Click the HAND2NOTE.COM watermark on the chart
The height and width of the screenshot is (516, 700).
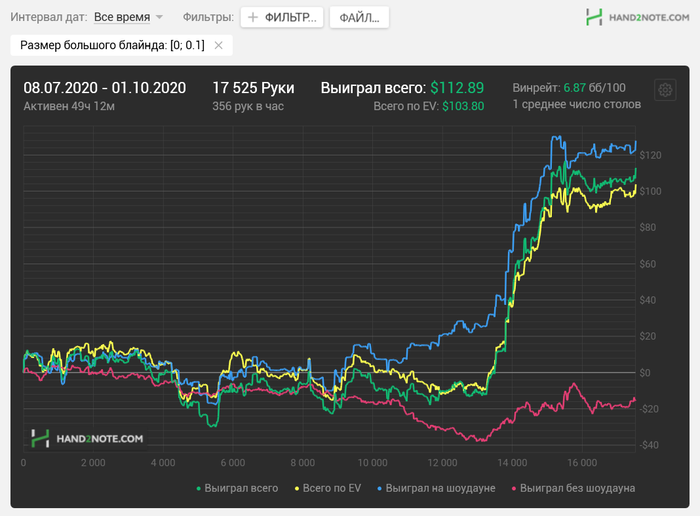point(87,438)
